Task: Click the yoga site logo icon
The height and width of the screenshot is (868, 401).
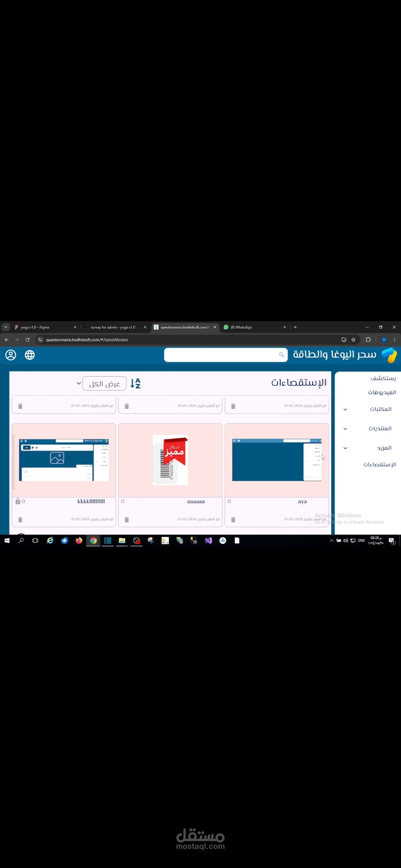Action: pos(389,355)
